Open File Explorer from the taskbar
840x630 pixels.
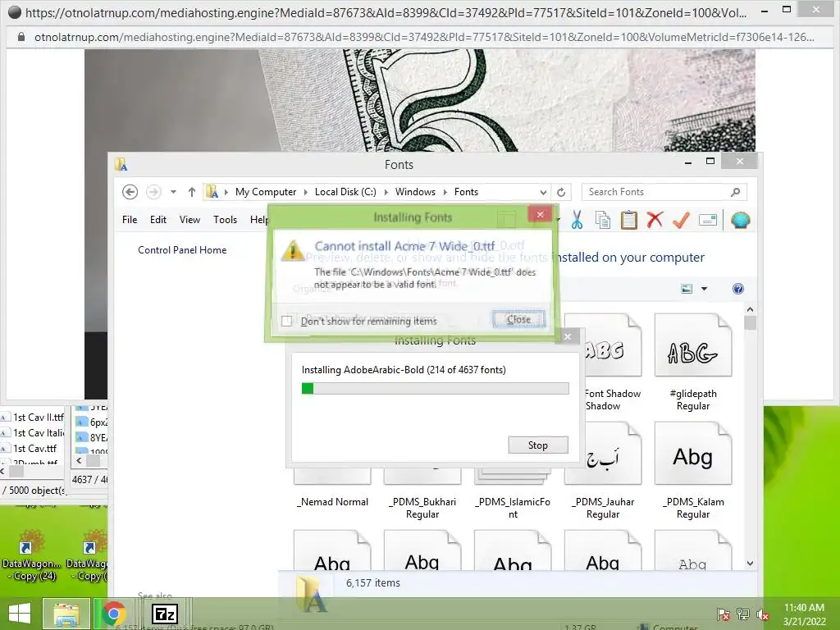[66, 614]
